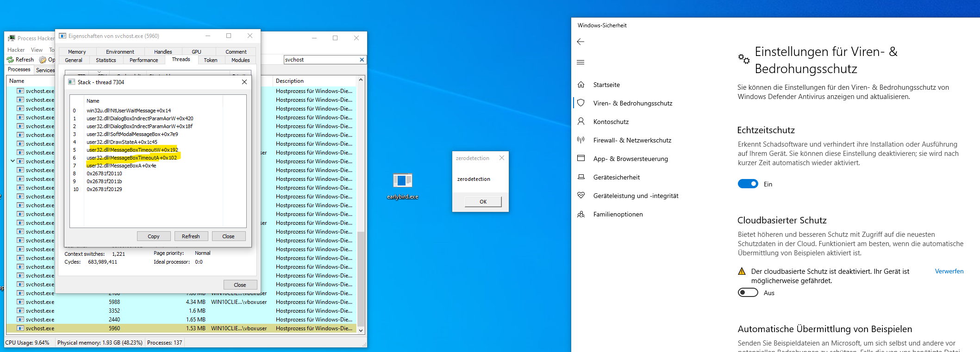Go back in Windows-Sicherheit with the arrow
Image resolution: width=980 pixels, height=352 pixels.
(x=581, y=42)
